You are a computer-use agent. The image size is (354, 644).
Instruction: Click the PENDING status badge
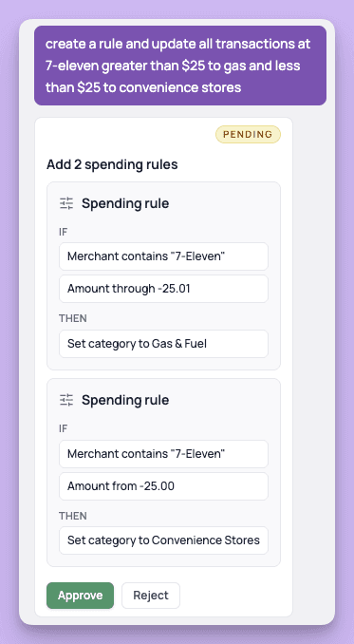click(248, 134)
